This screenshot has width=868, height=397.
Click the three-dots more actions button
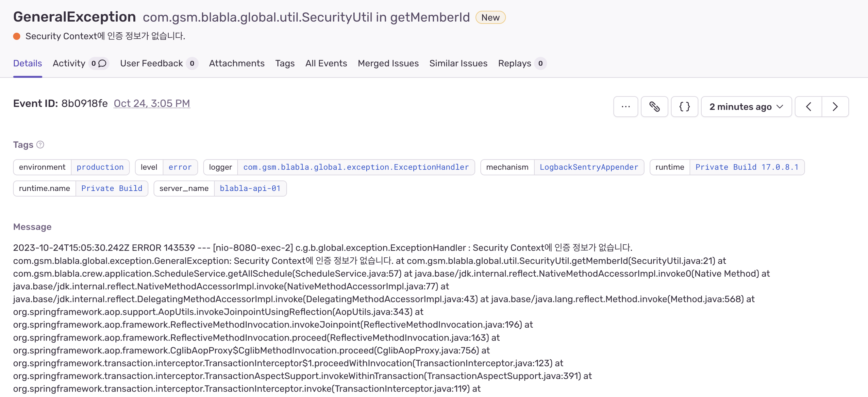tap(626, 107)
